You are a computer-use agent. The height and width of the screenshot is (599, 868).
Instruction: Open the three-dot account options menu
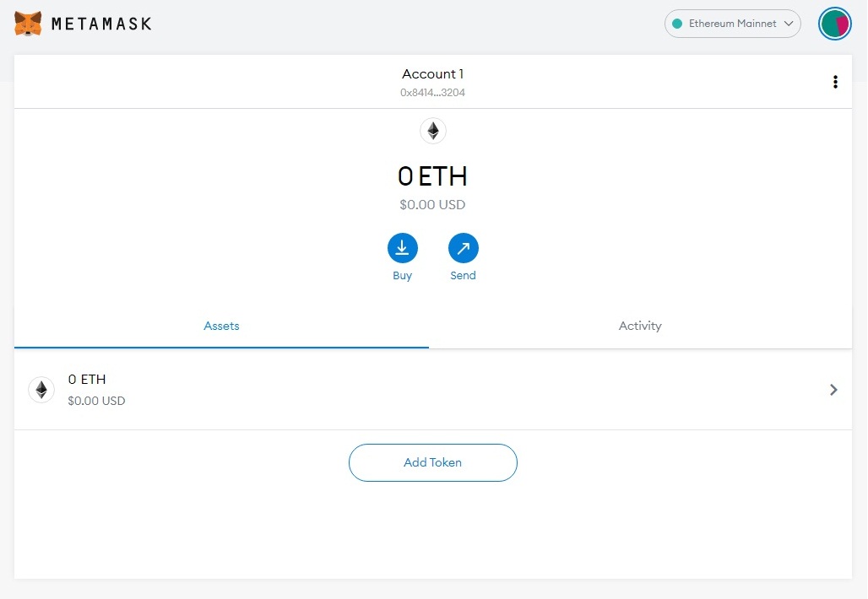pos(835,82)
